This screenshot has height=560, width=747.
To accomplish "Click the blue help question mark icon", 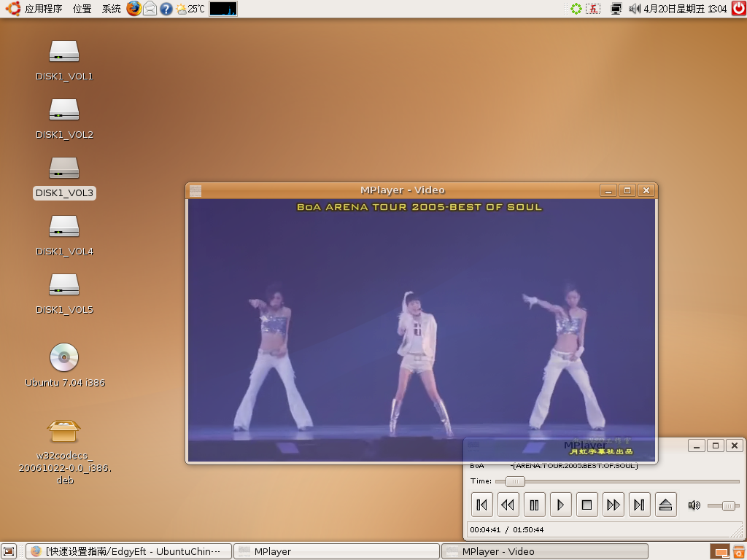I will tap(166, 9).
